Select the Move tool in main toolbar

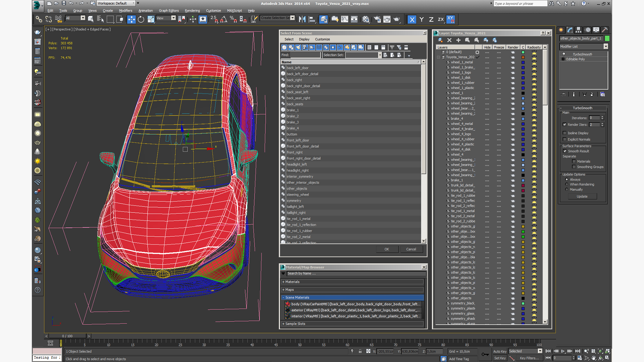pos(131,19)
